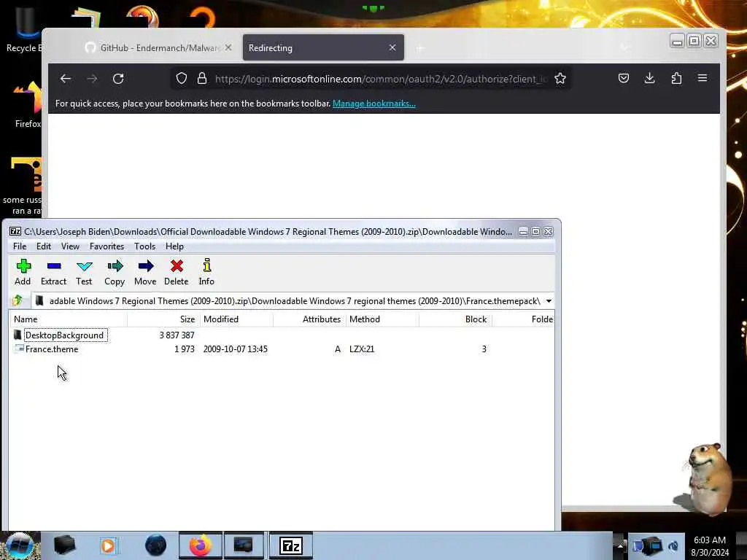Click the Firefox taskbar button

[x=200, y=545]
